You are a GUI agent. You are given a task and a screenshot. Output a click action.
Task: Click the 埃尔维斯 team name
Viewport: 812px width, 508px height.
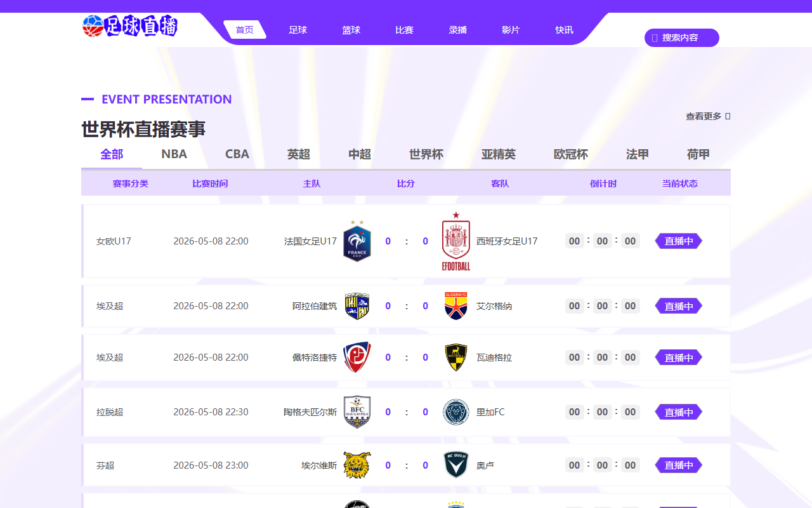[319, 465]
